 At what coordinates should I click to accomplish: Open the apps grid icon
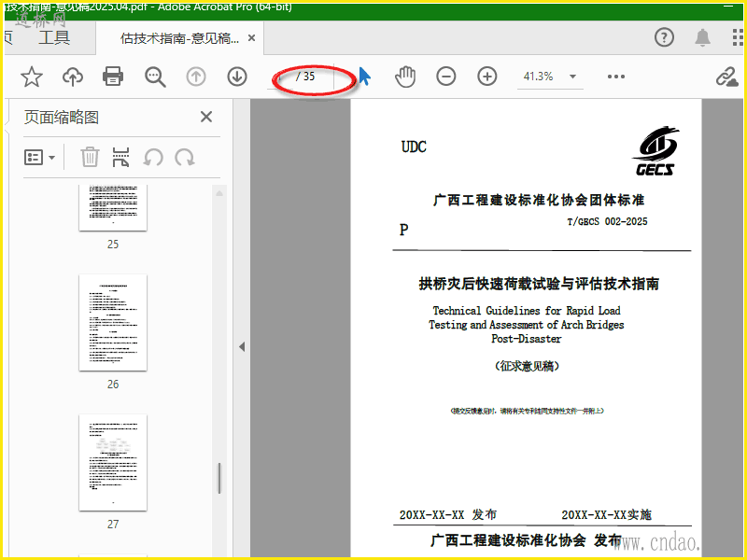tap(738, 37)
